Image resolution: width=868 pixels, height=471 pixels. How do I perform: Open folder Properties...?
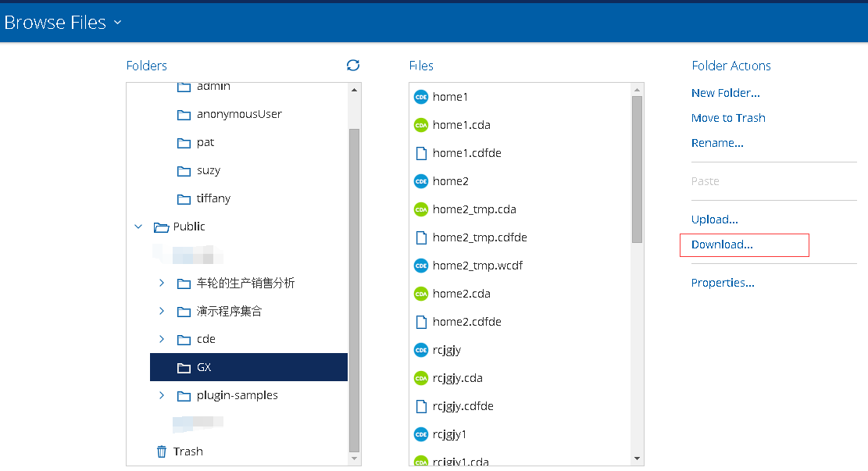[x=723, y=283]
